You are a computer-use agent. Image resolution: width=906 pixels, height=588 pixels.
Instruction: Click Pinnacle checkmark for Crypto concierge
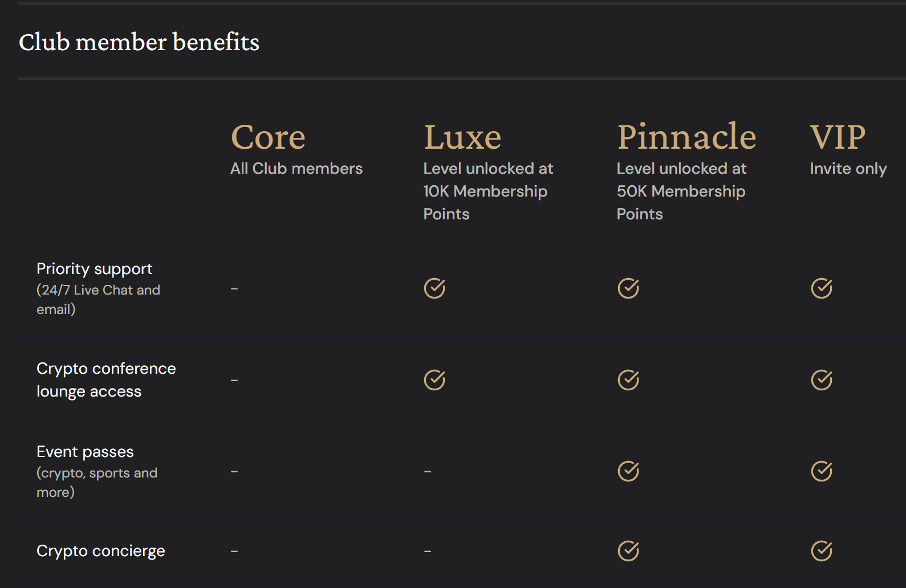pos(628,551)
